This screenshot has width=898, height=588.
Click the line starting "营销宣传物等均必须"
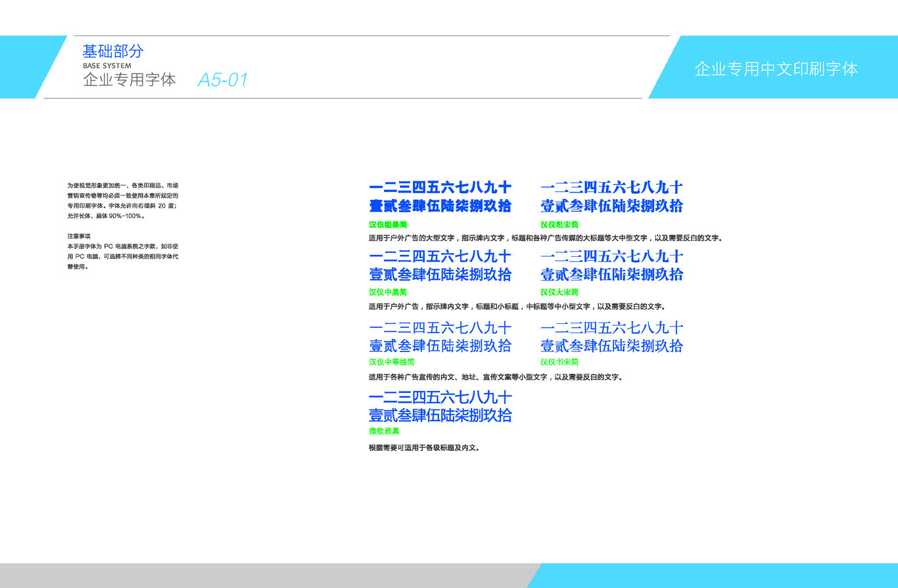tap(123, 196)
